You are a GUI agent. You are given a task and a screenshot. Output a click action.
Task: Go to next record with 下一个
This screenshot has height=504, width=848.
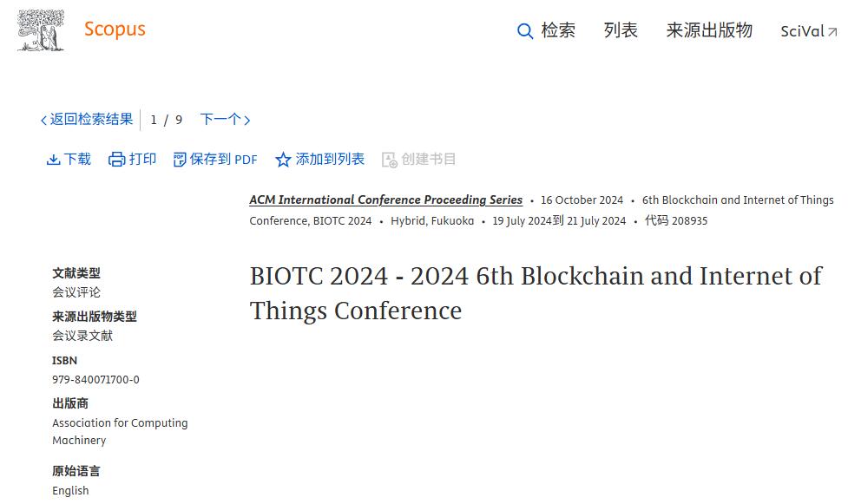tap(220, 119)
